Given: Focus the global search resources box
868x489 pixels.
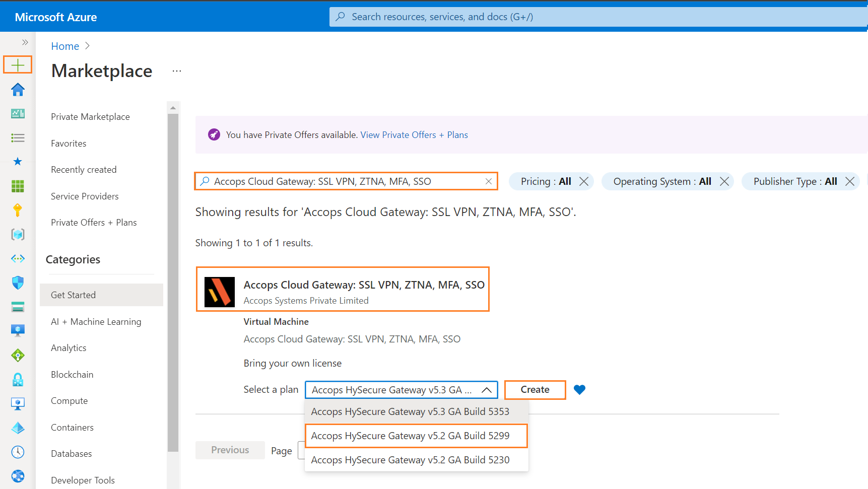Looking at the screenshot, I should (x=598, y=17).
